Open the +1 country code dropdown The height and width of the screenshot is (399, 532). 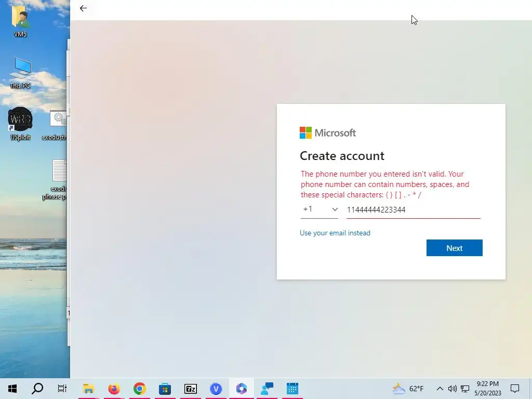320,209
